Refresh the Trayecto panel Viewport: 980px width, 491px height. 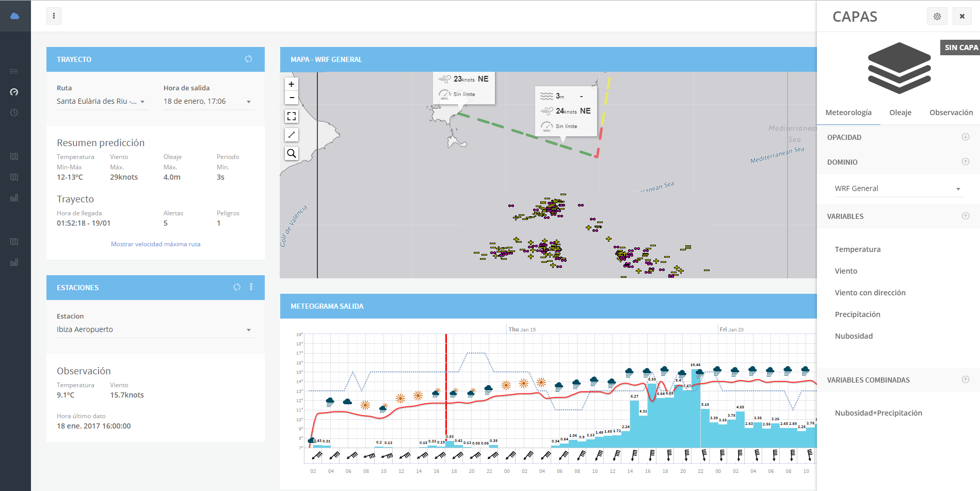(x=248, y=59)
